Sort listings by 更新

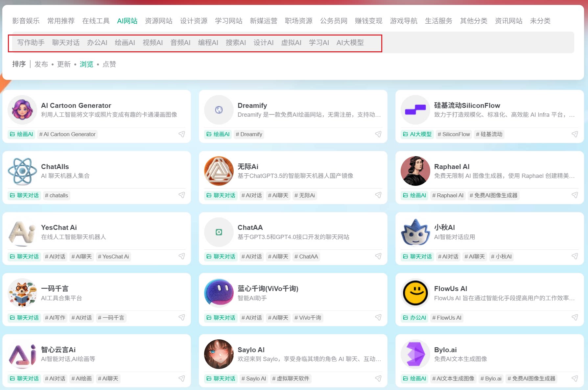[64, 64]
